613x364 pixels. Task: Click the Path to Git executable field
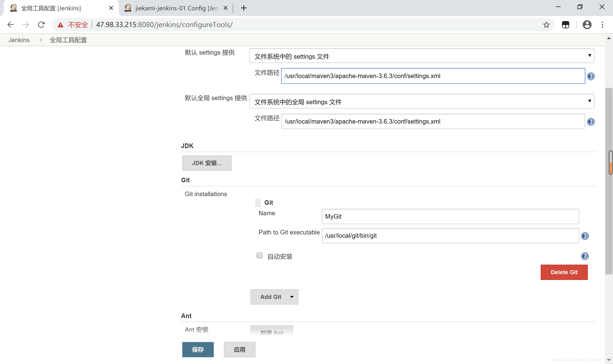(x=450, y=236)
